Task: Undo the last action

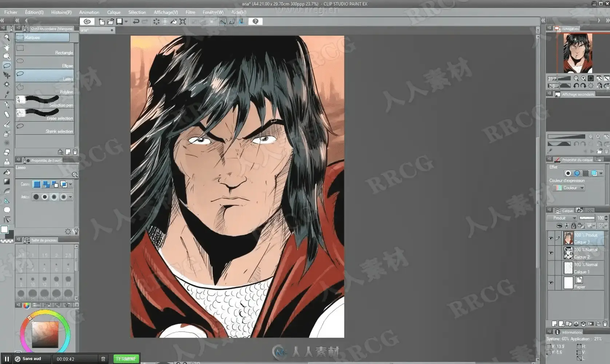Action: coord(136,21)
